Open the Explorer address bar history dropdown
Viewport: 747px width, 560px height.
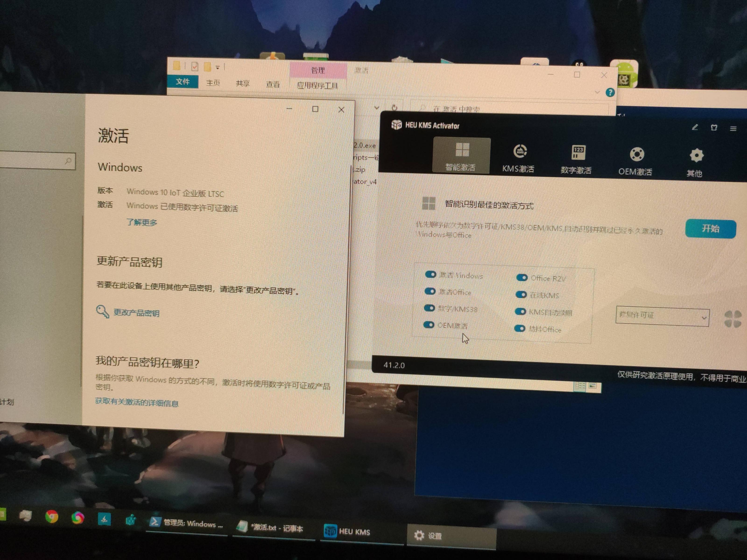click(377, 108)
